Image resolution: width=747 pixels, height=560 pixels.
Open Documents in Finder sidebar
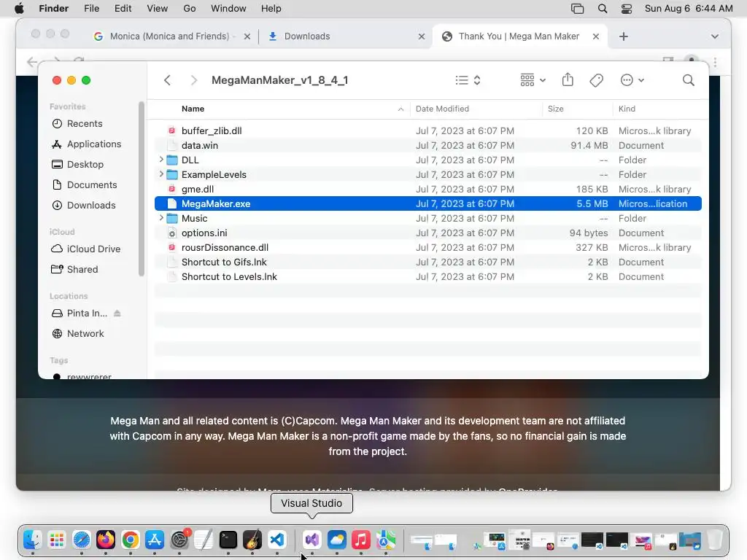click(x=85, y=184)
